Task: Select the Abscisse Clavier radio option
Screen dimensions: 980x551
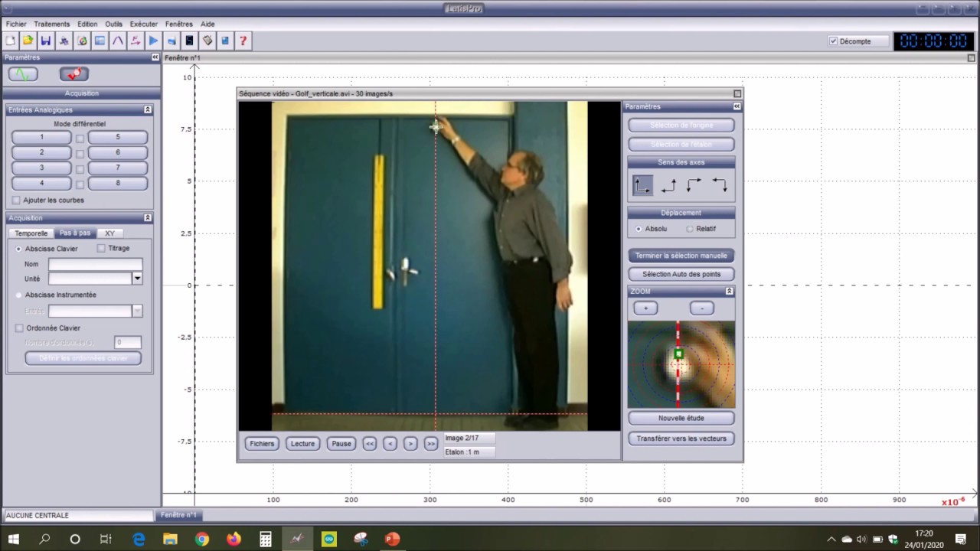Action: coord(19,249)
